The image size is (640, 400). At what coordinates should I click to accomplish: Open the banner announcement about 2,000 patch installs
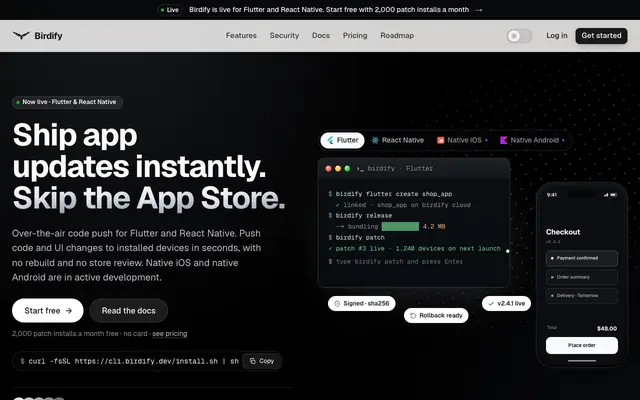click(x=329, y=10)
